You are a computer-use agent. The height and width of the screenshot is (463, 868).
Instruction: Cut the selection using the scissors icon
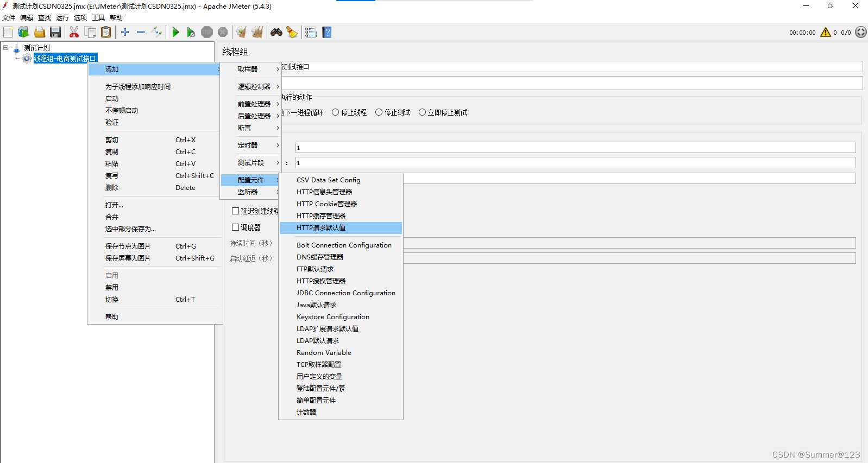click(x=74, y=32)
